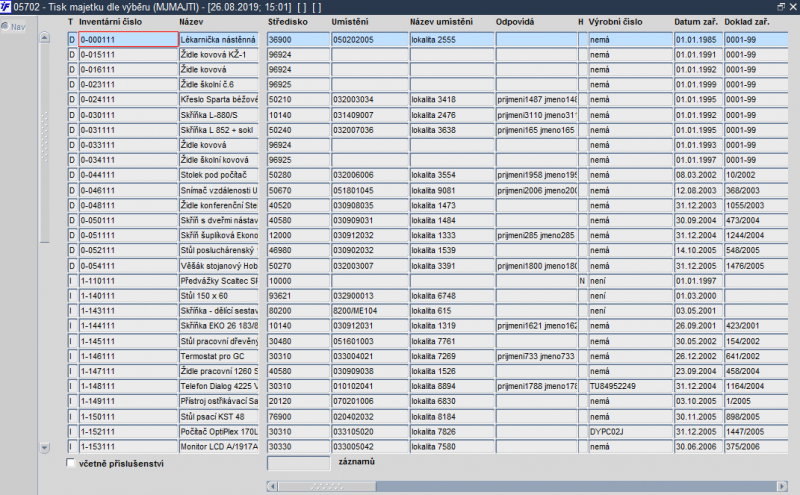Click 'Monitor LCD A/1917A' name cell
This screenshot has width=800, height=495.
point(219,447)
